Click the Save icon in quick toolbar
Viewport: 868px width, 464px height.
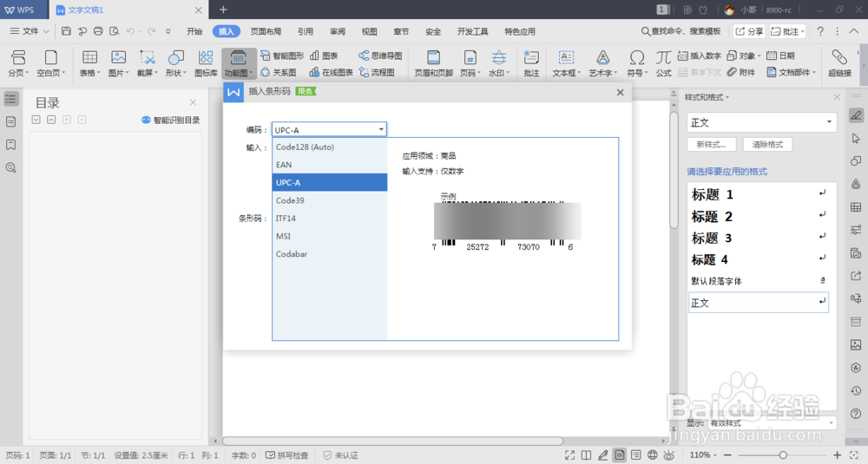click(66, 31)
